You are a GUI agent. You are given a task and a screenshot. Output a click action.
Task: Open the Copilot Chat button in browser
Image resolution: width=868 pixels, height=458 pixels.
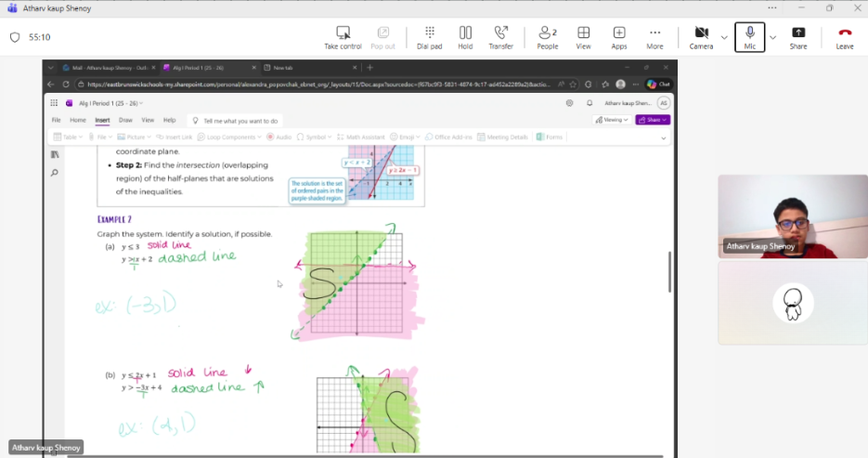(659, 85)
